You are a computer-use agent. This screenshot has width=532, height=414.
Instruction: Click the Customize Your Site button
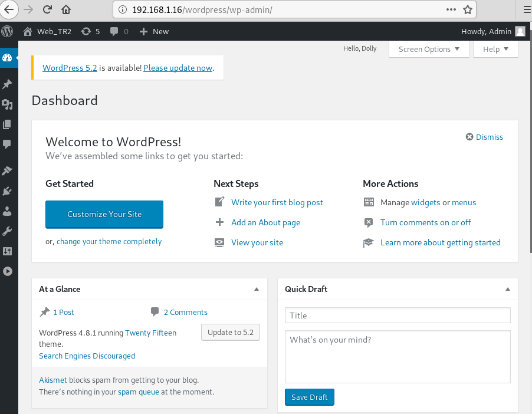click(104, 215)
